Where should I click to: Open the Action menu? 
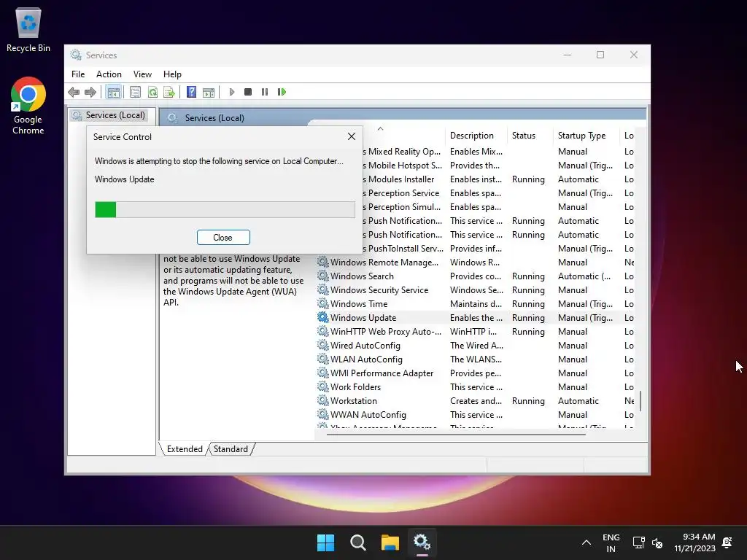point(109,74)
